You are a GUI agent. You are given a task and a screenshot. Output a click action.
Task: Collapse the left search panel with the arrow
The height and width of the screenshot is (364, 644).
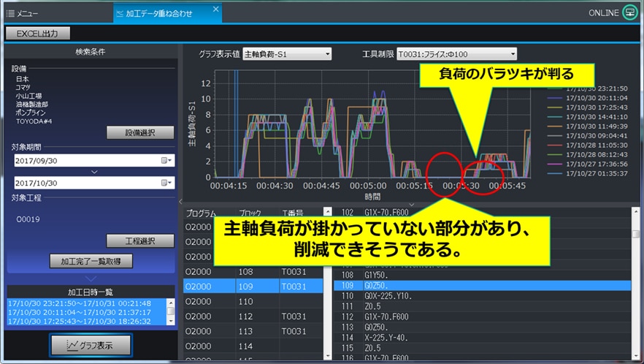click(180, 201)
